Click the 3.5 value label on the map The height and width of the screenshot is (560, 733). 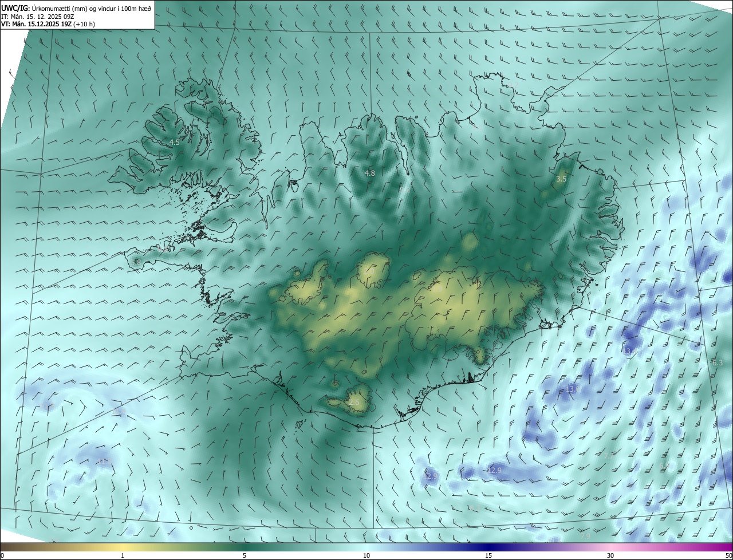561,179
